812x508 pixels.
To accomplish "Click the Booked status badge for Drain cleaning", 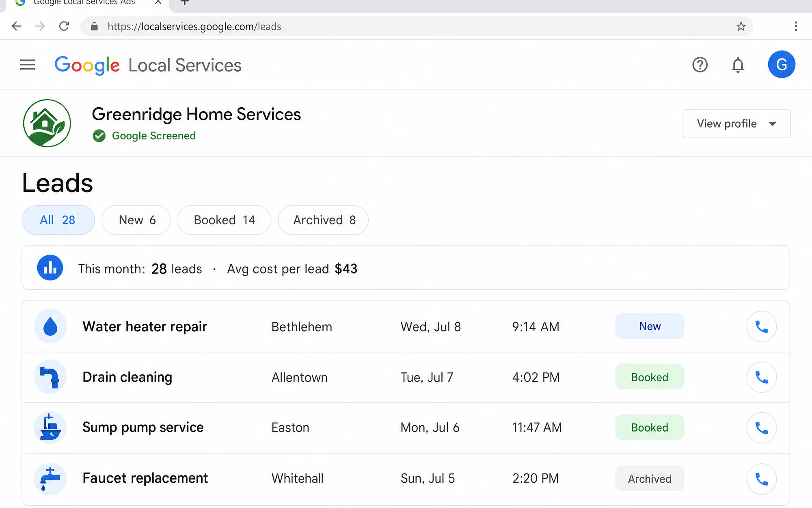I will [x=650, y=377].
